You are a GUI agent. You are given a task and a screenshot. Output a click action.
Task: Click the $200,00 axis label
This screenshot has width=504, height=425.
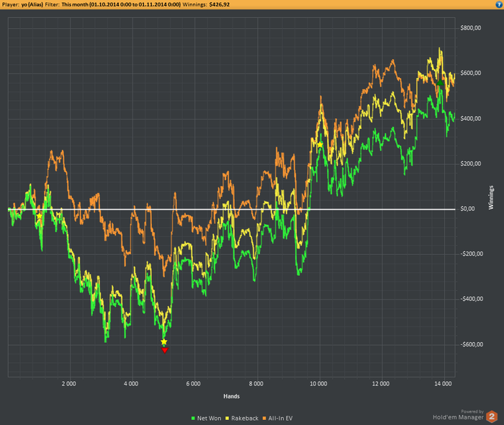(471, 164)
